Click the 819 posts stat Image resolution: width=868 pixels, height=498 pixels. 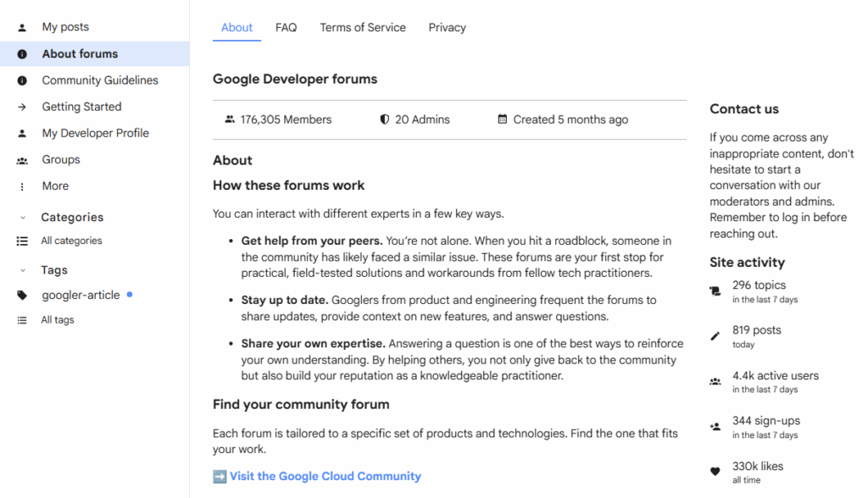pos(757,336)
